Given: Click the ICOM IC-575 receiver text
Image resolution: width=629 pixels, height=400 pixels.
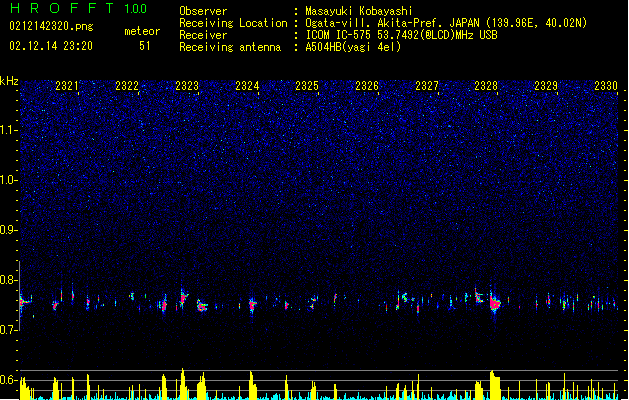Looking at the screenshot, I should (x=401, y=35).
